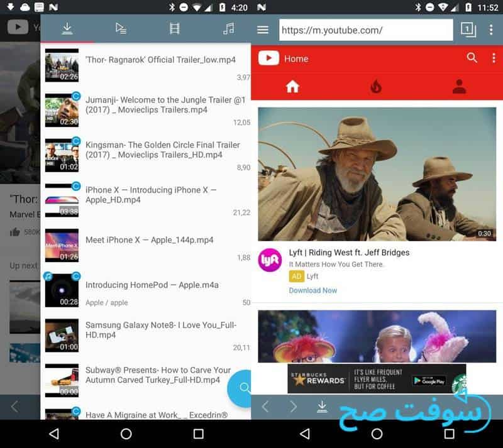Tap Android home button on left screen
The height and width of the screenshot is (448, 503).
pos(126,434)
